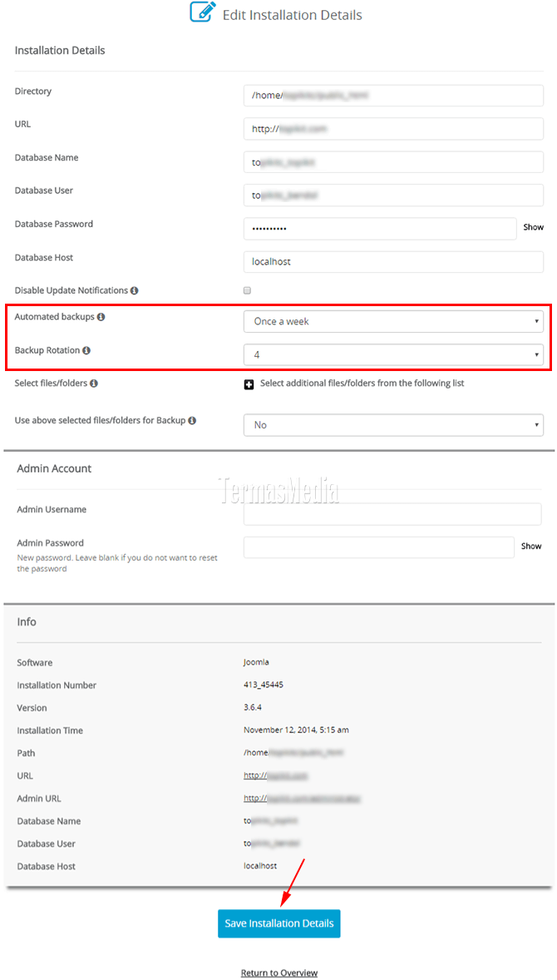Open the Automated backups frequency dropdown

(392, 320)
